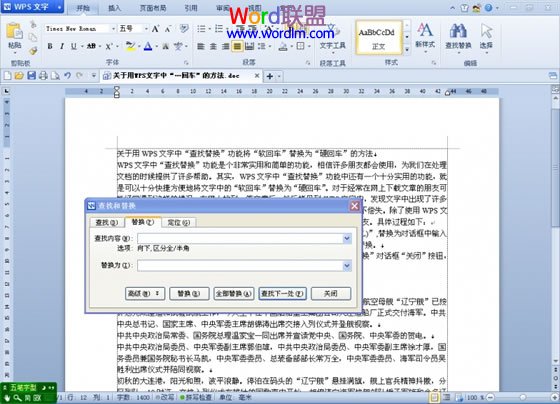Switch to 查找 tab in dialog
The width and height of the screenshot is (560, 404).
click(x=106, y=223)
